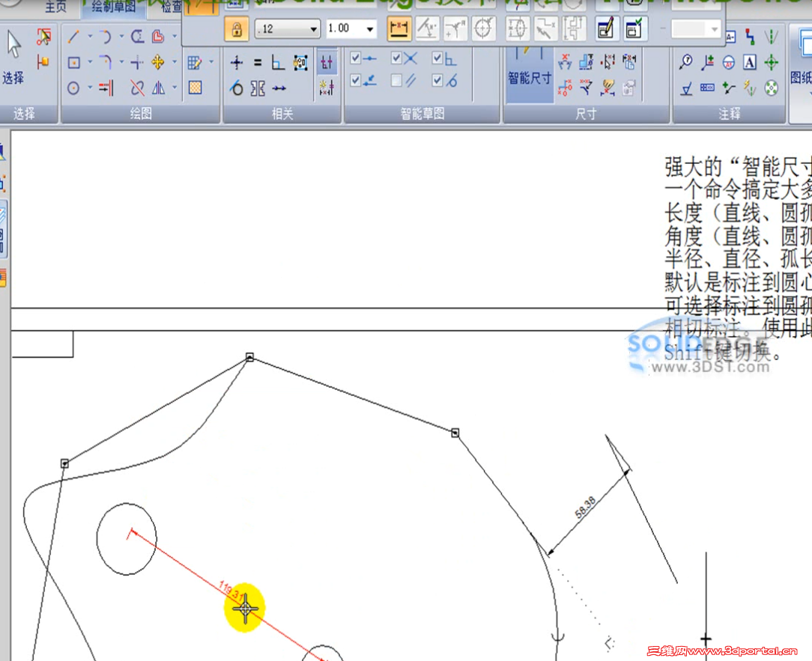Apply the Symmetric relationship icon
The image size is (812, 661).
pos(258,88)
